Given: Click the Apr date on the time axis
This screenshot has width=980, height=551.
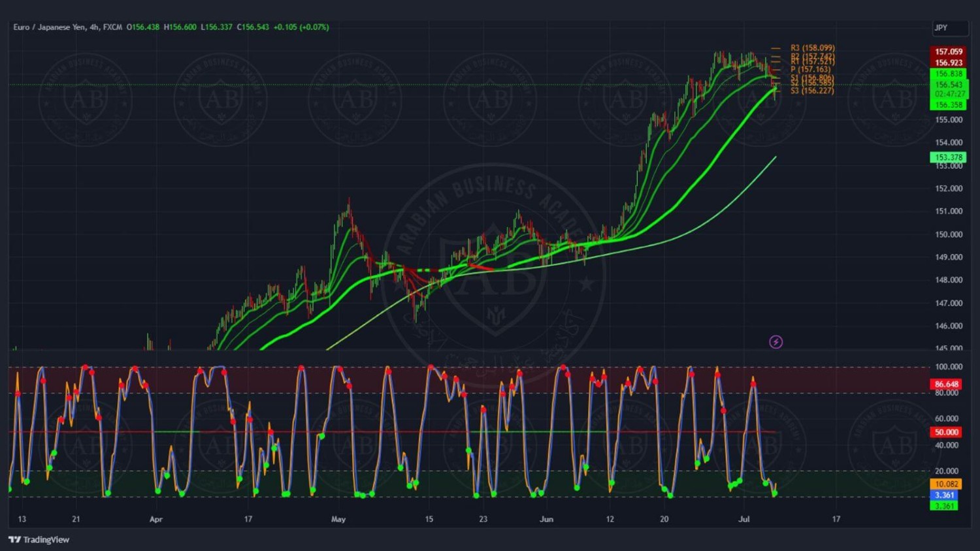Looking at the screenshot, I should 155,520.
